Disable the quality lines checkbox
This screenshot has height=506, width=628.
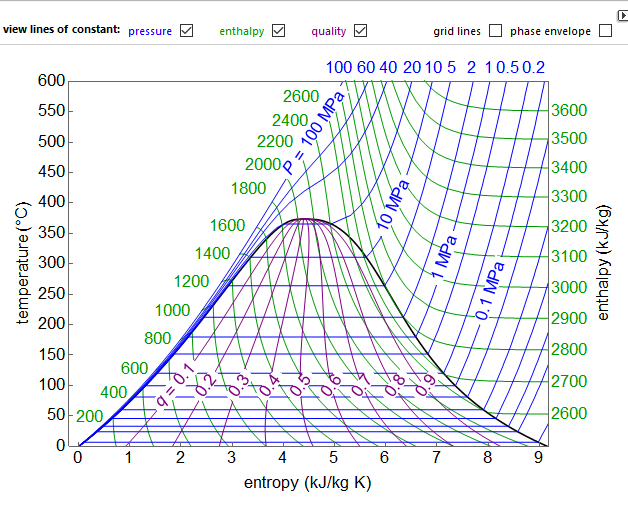tap(360, 31)
